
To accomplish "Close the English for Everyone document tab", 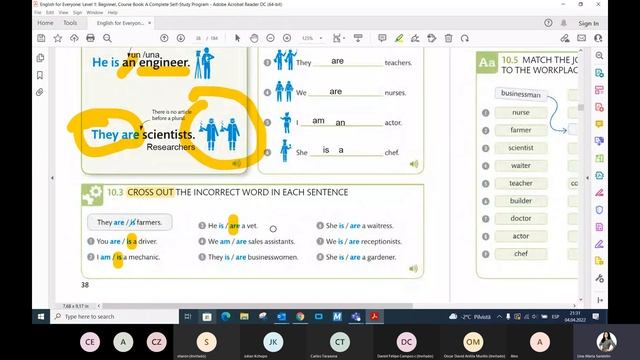I will (149, 23).
